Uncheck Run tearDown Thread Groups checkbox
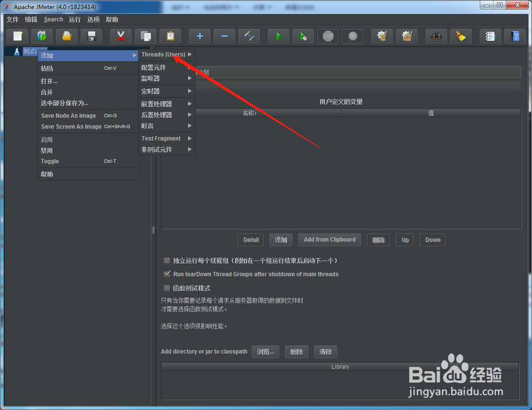Screen dimensions: 532x410 [x=167, y=274]
